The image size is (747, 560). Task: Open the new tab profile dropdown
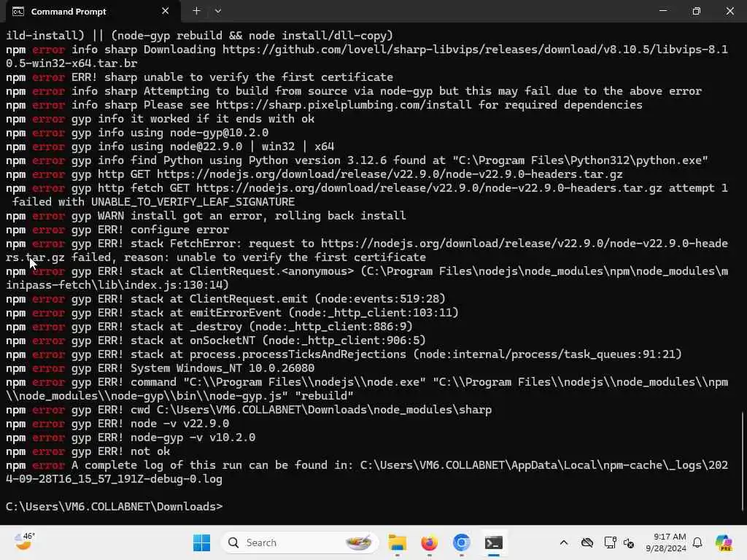(x=217, y=11)
